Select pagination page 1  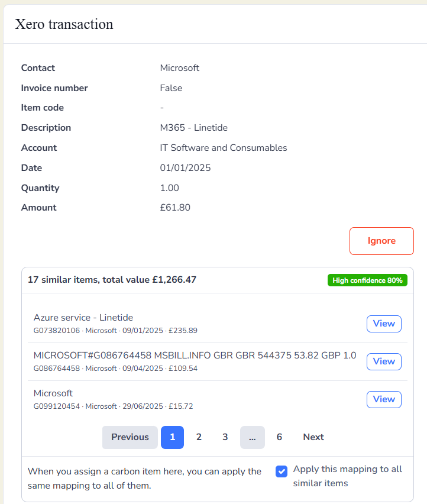coord(172,437)
